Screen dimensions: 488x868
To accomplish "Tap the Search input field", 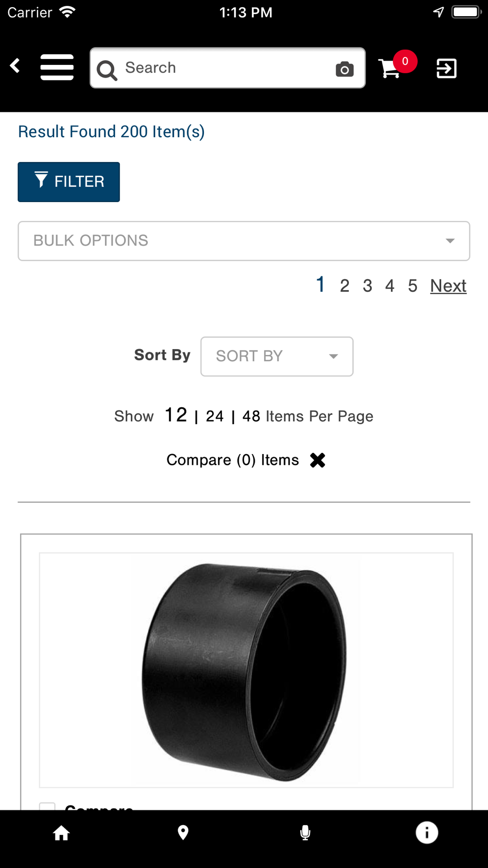I will [227, 68].
